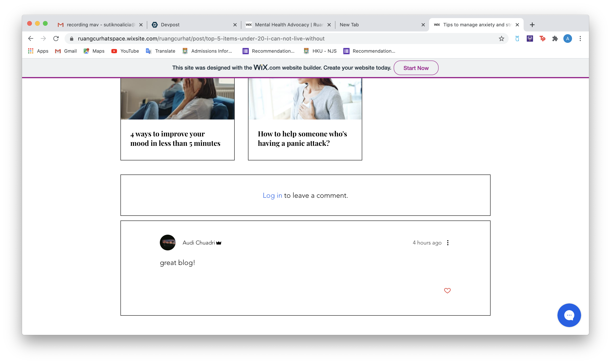Switch to the Devpost tab
This screenshot has height=364, width=611.
click(x=192, y=25)
